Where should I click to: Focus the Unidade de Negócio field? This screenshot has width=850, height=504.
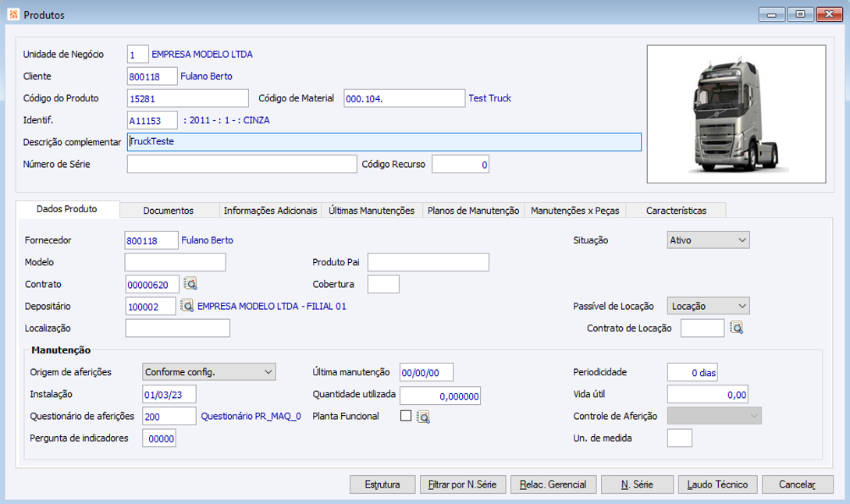coord(137,54)
